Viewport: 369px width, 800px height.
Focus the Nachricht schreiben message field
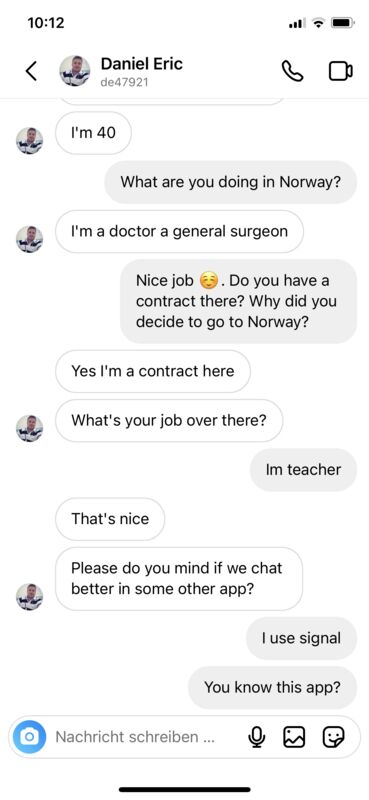(135, 737)
